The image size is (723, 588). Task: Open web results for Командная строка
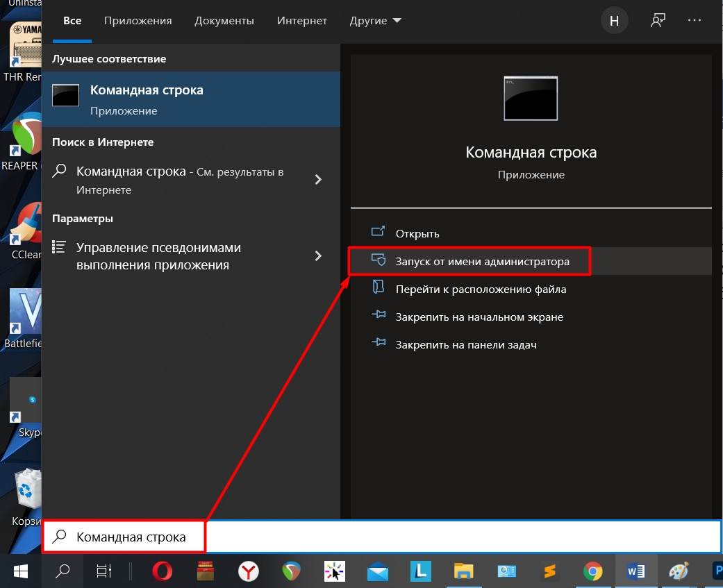point(180,180)
